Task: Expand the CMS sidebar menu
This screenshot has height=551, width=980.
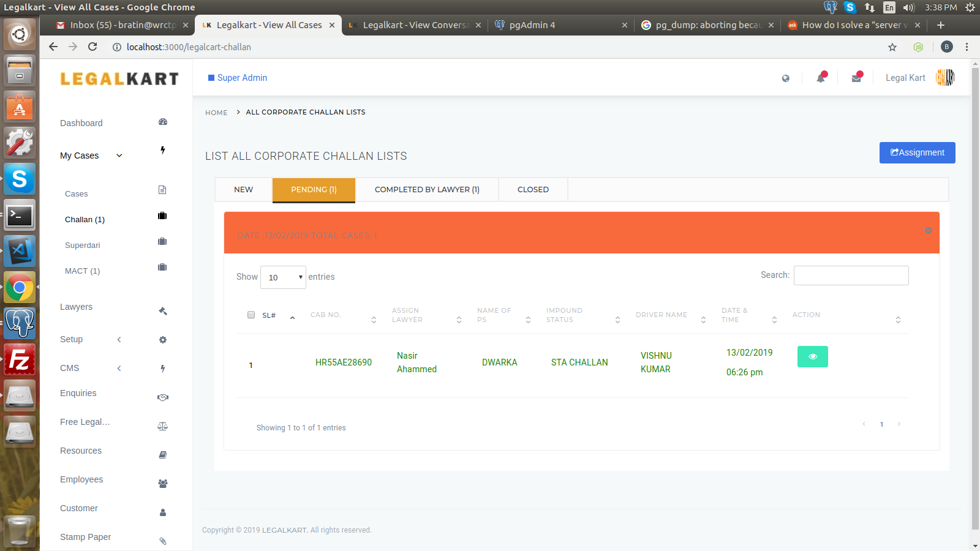Action: 91,368
